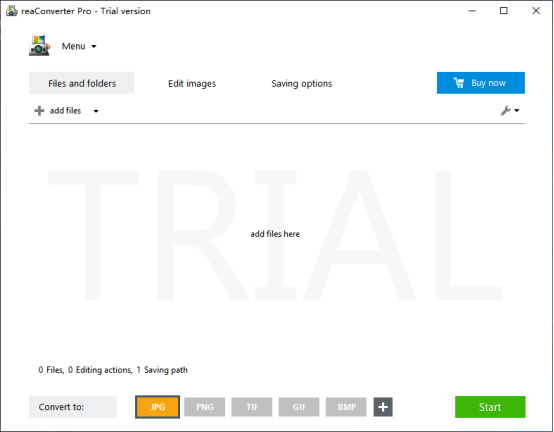Add another format with plus button
The image size is (554, 432).
tap(383, 407)
